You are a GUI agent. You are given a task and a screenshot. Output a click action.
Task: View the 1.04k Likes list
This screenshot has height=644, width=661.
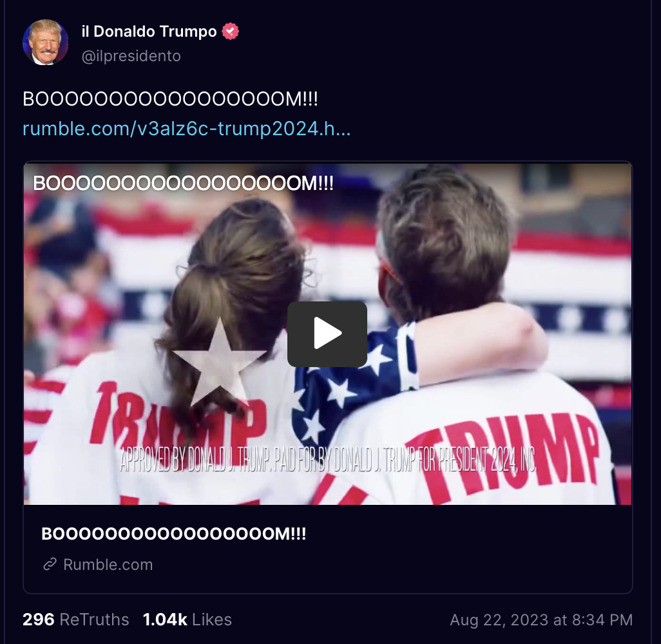point(187,620)
